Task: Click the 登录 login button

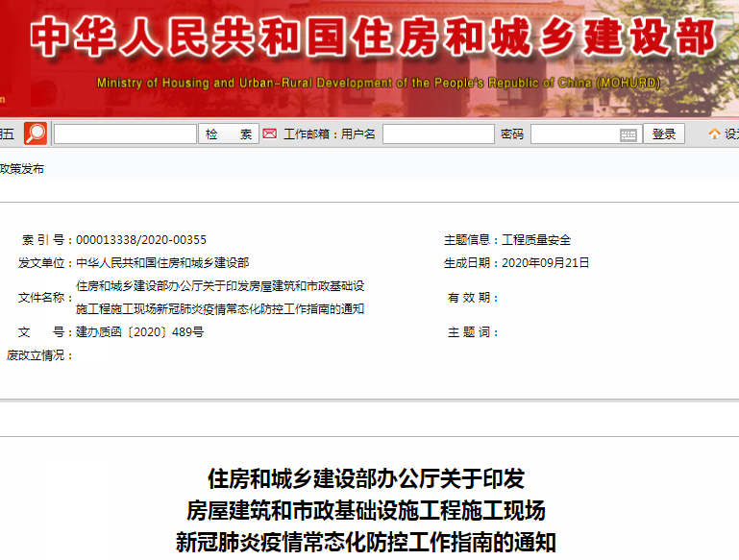Action: click(664, 134)
